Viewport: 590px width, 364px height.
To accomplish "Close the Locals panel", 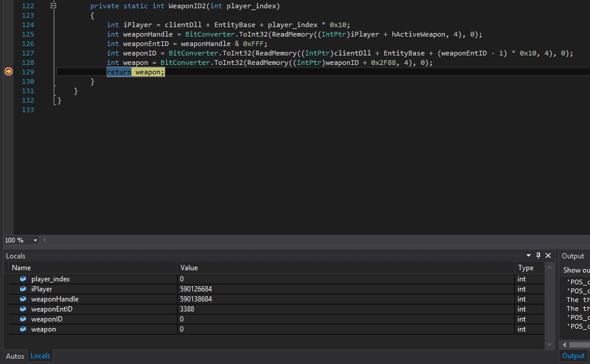I will (548, 255).
